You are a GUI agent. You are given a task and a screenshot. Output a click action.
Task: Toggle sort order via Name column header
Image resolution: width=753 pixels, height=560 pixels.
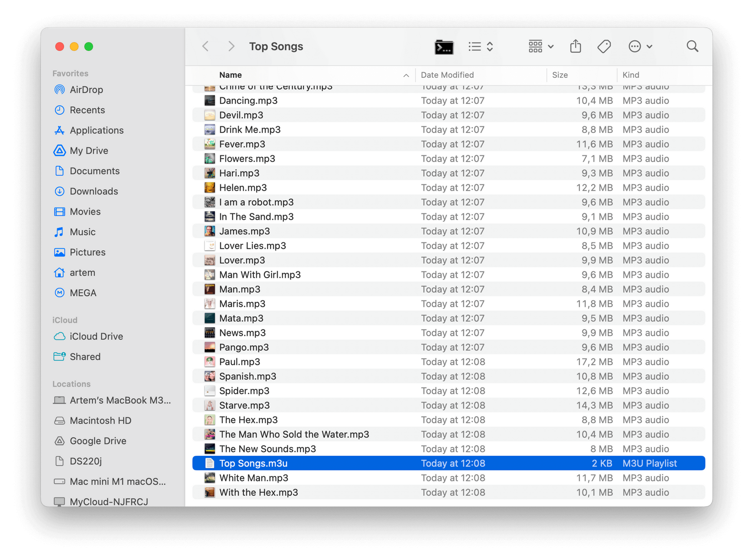[x=231, y=75]
